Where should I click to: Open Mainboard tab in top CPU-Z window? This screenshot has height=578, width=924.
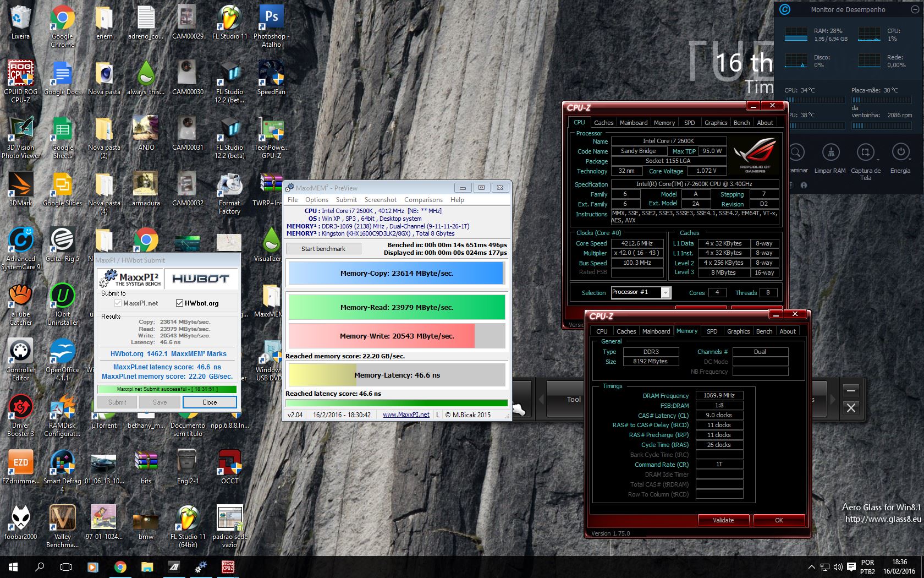634,123
